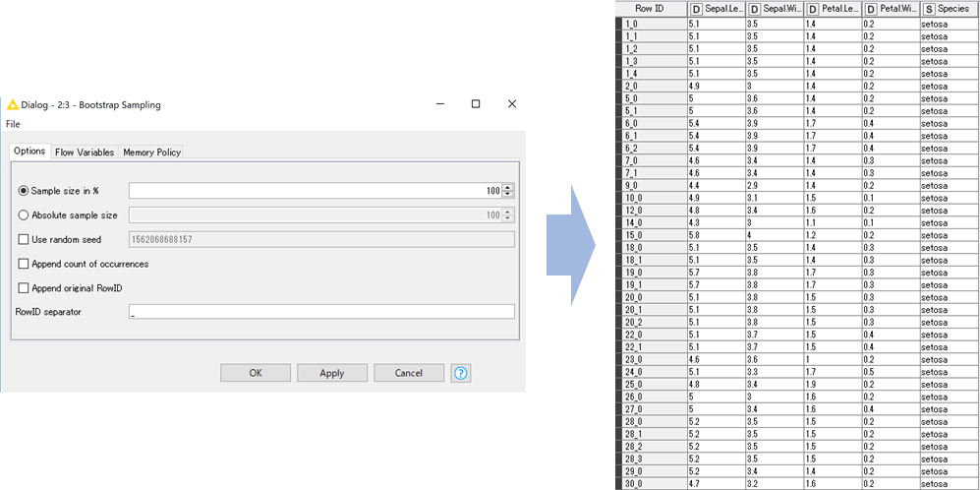Viewport: 980px width, 490px height.
Task: Select row 6_2 in the table
Action: (x=797, y=149)
